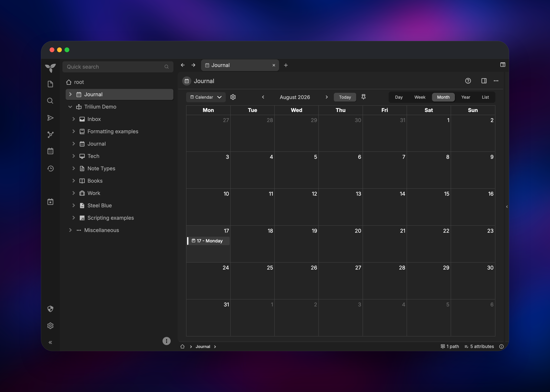The image size is (550, 392).
Task: Expand the Formatting examples node
Action: pos(74,131)
